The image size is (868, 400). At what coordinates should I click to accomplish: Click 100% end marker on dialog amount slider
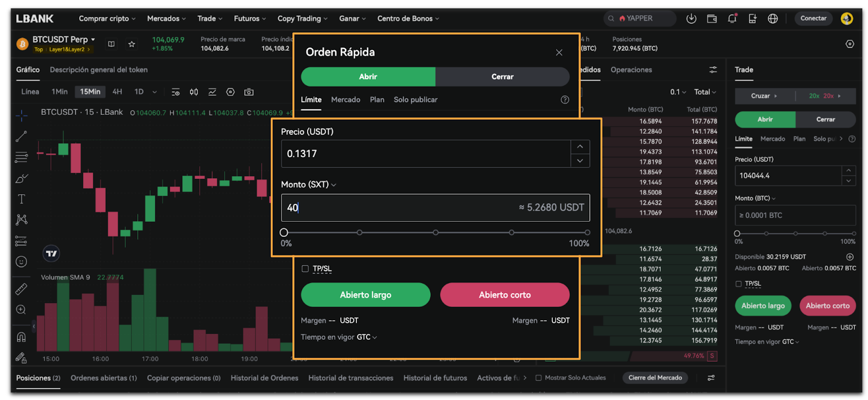588,233
